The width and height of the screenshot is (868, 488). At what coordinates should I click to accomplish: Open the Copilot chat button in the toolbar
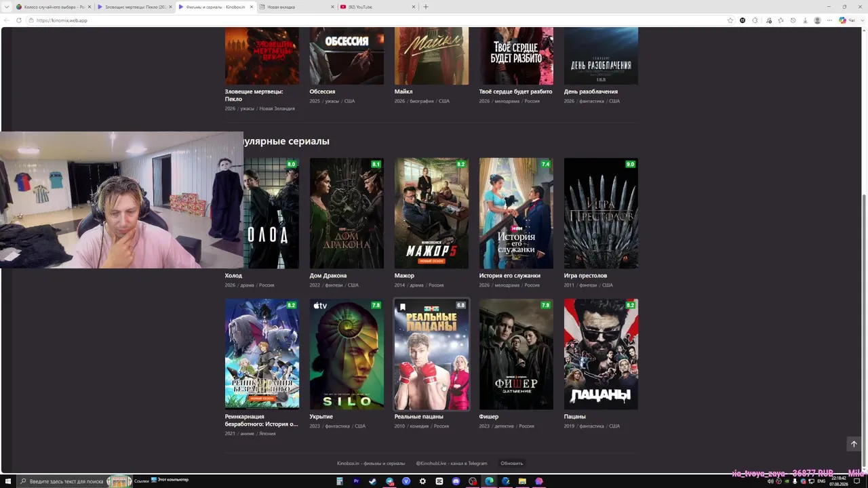point(847,20)
